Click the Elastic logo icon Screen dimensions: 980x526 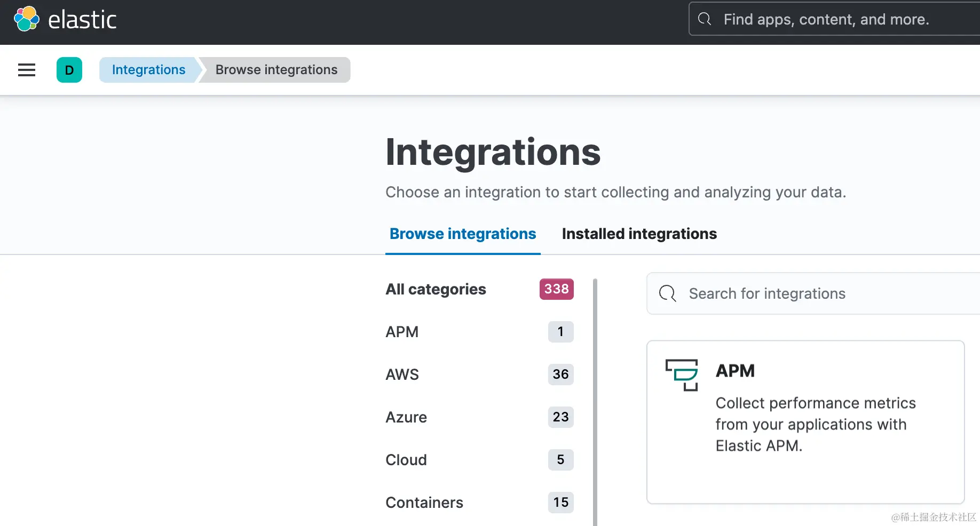pyautogui.click(x=27, y=19)
